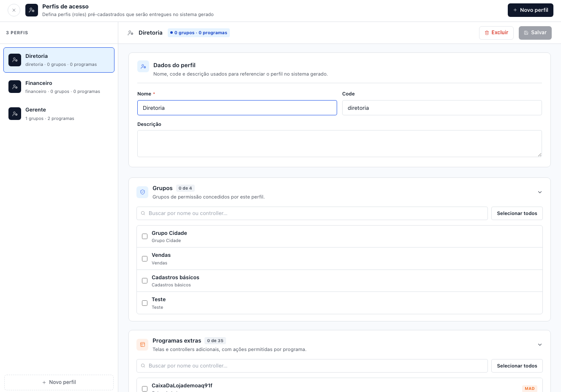Close the Perfis de acesso dialog
The width and height of the screenshot is (561, 392).
(14, 10)
